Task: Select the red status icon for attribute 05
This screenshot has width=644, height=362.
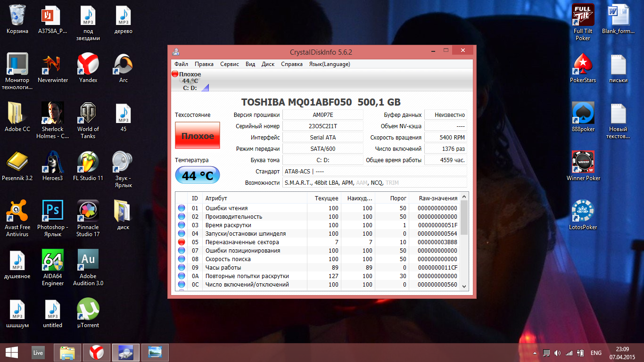Action: [x=182, y=242]
